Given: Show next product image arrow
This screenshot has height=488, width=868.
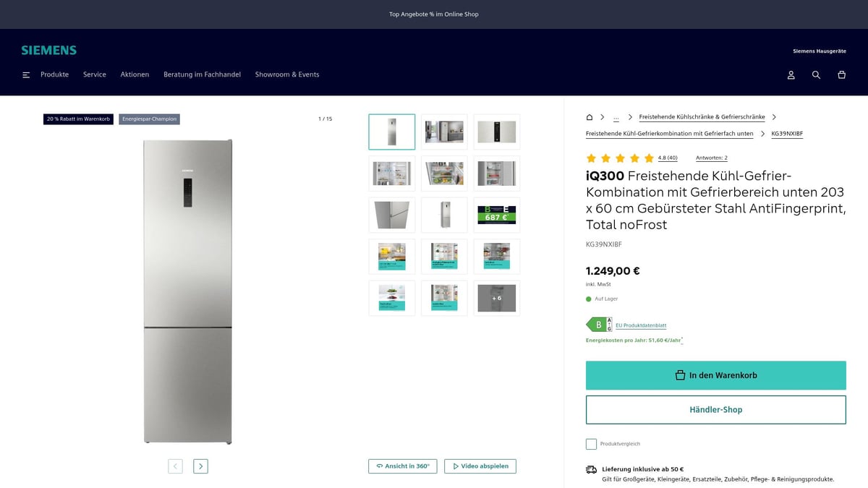Looking at the screenshot, I should pos(201,466).
